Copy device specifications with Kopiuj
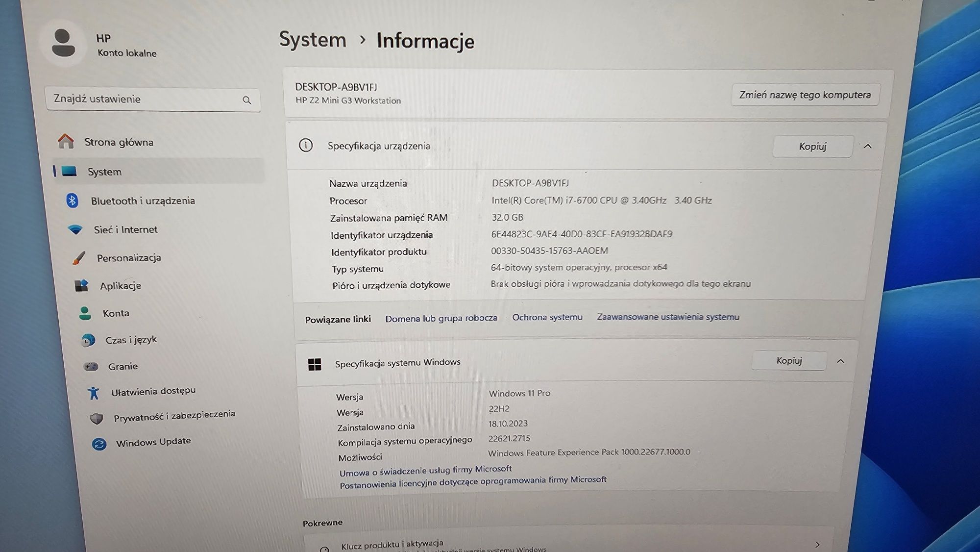980x552 pixels. coord(813,146)
